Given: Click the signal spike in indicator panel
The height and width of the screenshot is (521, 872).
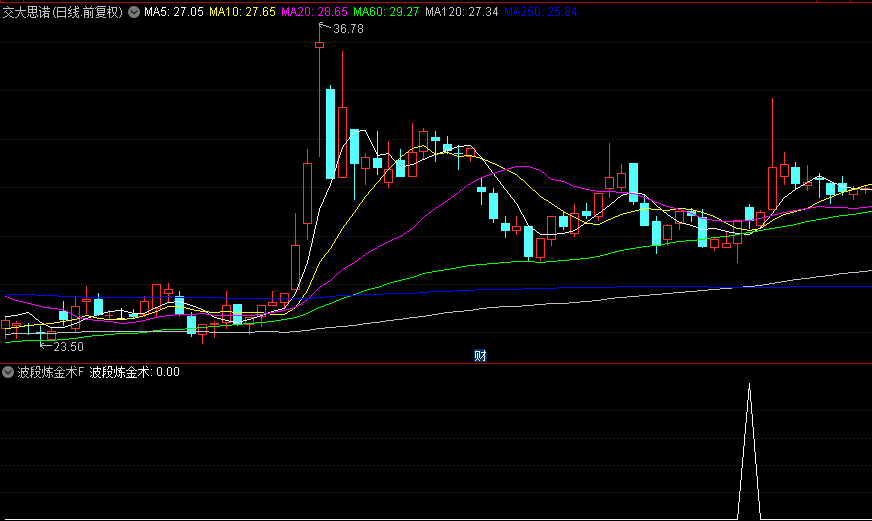Looking at the screenshot, I should pos(749,450).
